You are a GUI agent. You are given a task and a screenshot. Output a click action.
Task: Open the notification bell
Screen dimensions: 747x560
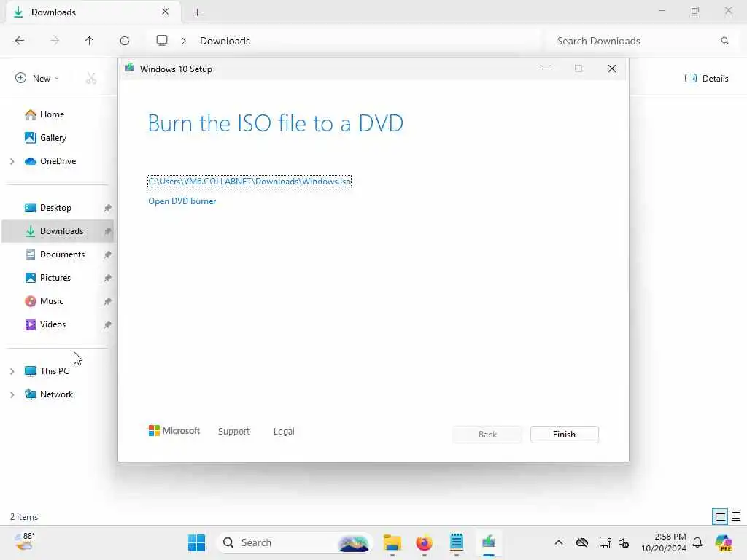697,542
